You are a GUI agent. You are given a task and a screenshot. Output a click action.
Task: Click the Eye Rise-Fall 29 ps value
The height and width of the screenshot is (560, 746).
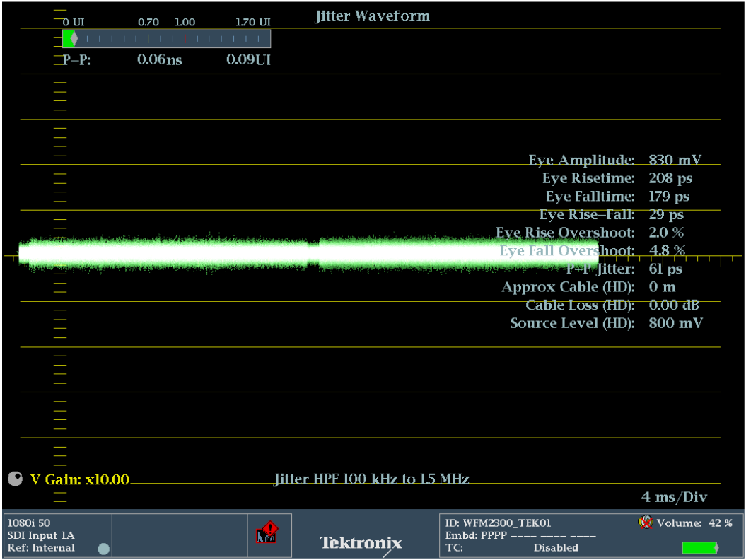pos(666,214)
